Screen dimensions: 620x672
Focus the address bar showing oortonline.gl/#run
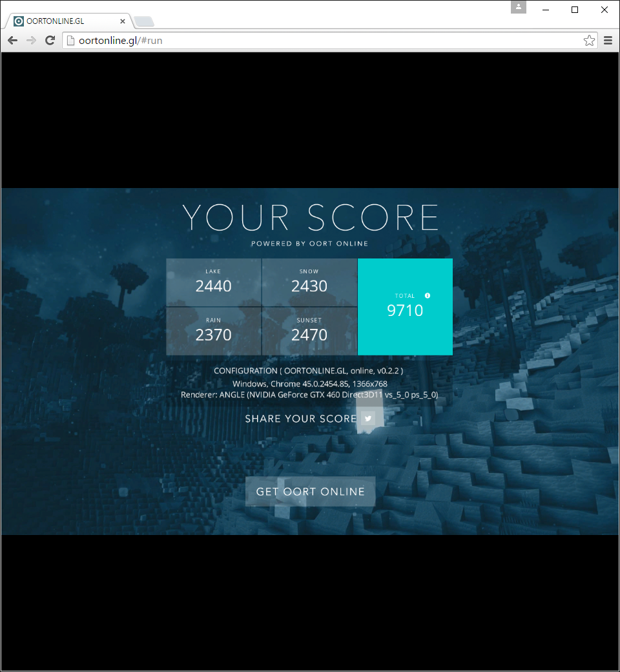point(329,40)
